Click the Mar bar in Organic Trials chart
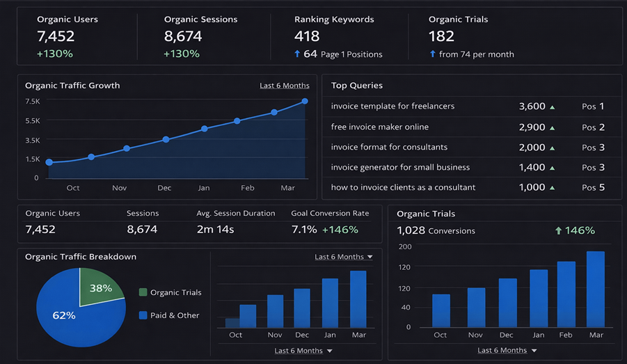 point(596,289)
